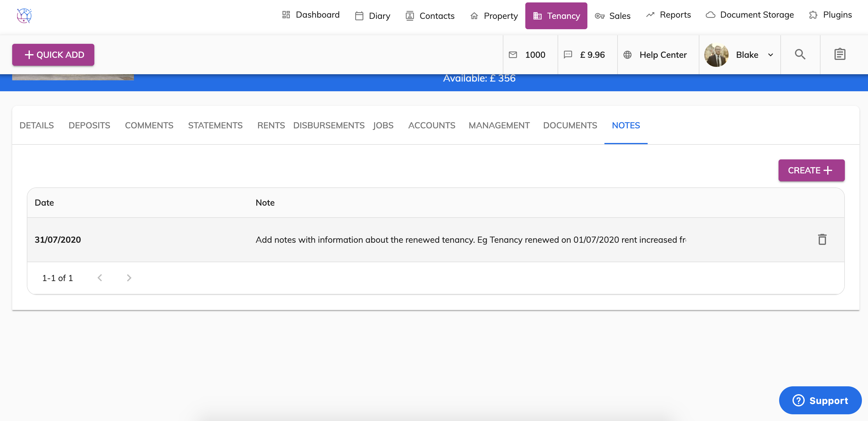Click Blake's profile avatar
This screenshot has height=421, width=868.
click(716, 54)
